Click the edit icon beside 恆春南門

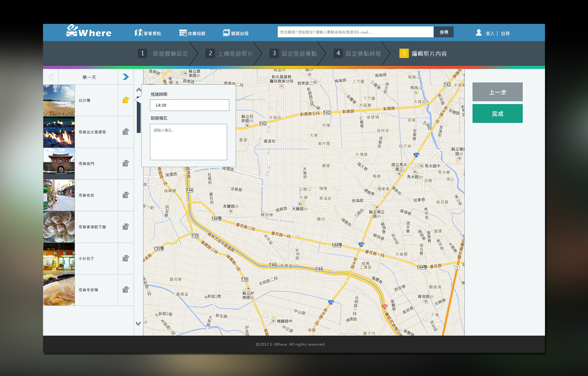pos(126,163)
